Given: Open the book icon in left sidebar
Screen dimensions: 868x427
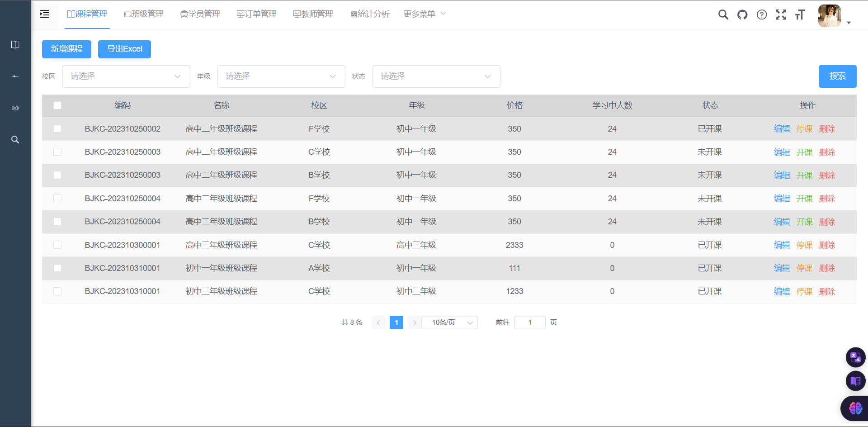Looking at the screenshot, I should coord(15,44).
